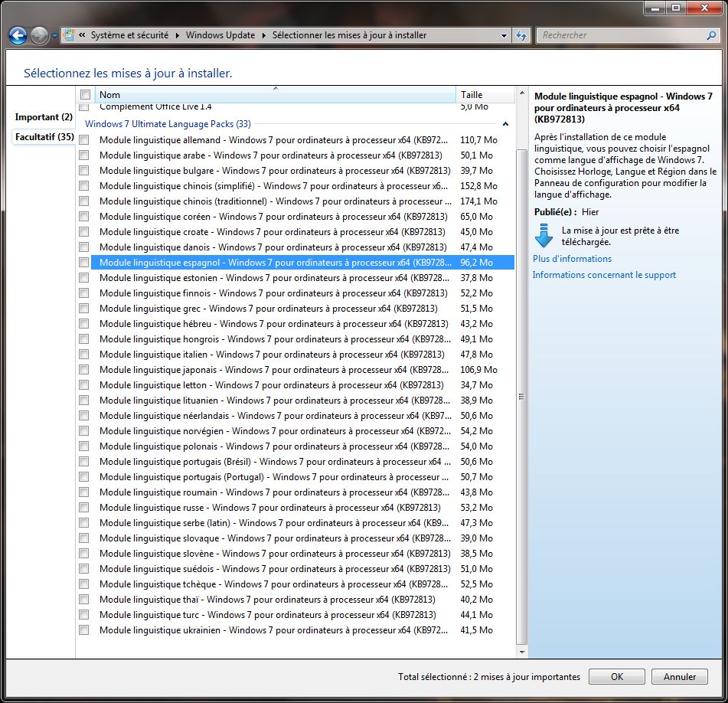The image size is (728, 703).
Task: Select the Module linguistique polonais row
Action: point(302,446)
